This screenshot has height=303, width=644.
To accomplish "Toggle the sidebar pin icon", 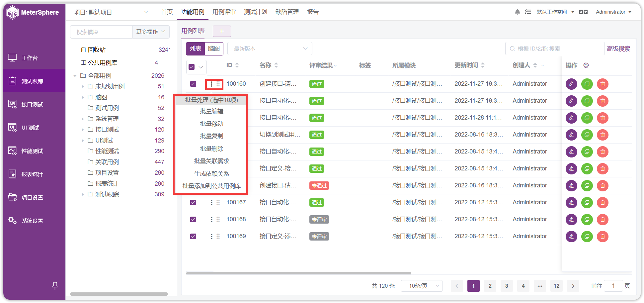I will point(55,286).
